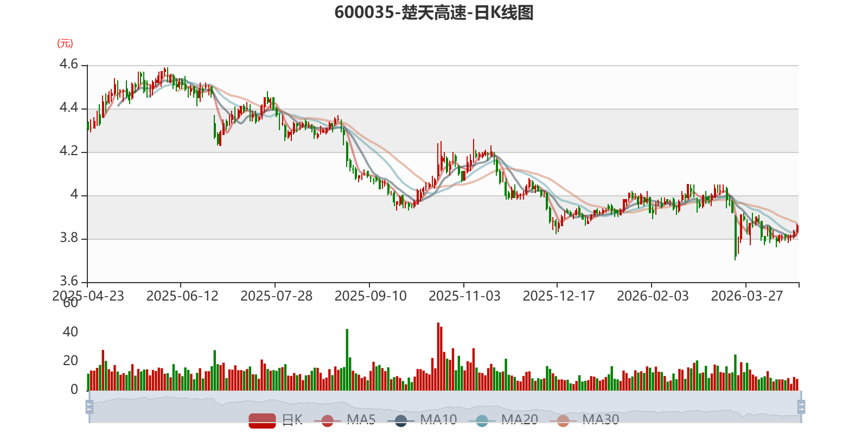Click the 2025-11-03 date axis label
Viewport: 868px width, 434px height.
click(465, 296)
